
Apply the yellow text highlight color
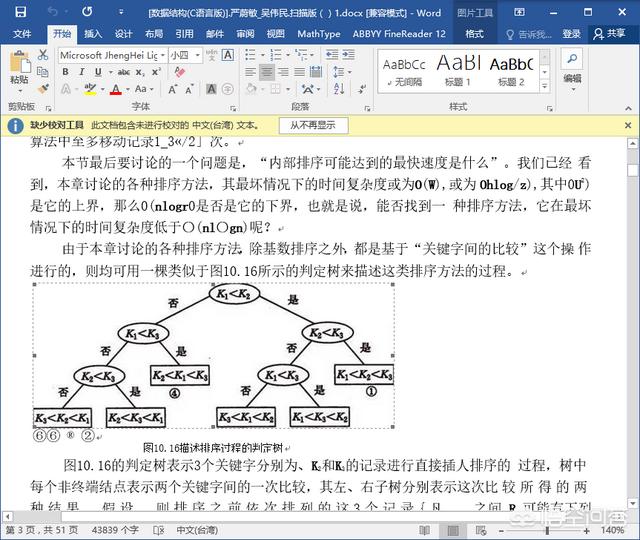[90, 89]
